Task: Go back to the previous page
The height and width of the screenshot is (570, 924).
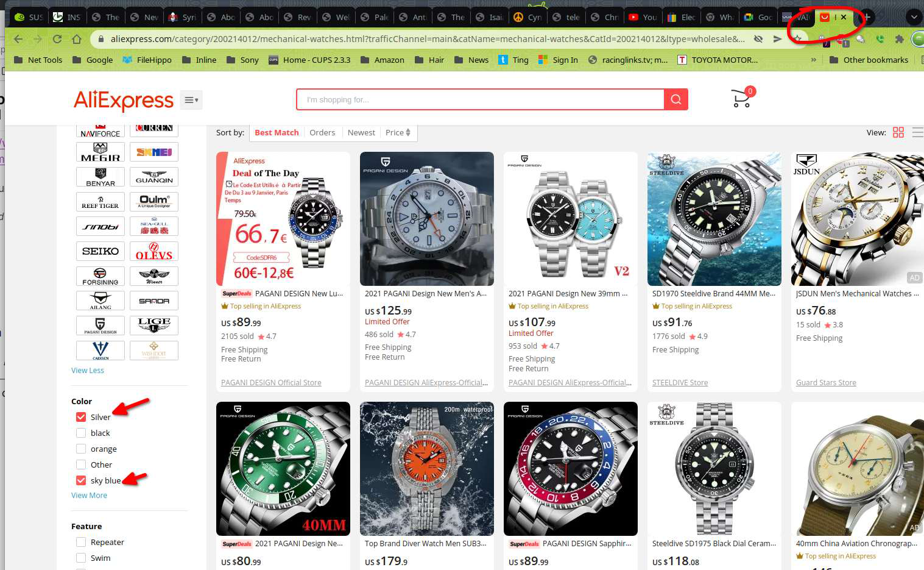Action: coord(18,39)
